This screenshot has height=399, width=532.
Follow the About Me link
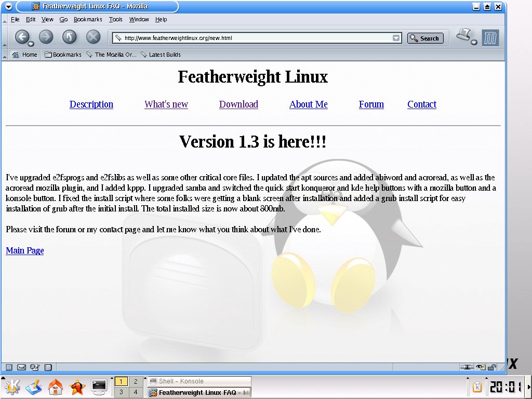click(x=309, y=104)
